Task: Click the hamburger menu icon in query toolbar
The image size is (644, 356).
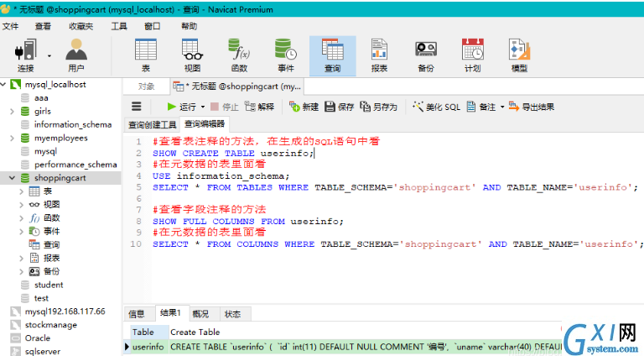Action: 137,107
